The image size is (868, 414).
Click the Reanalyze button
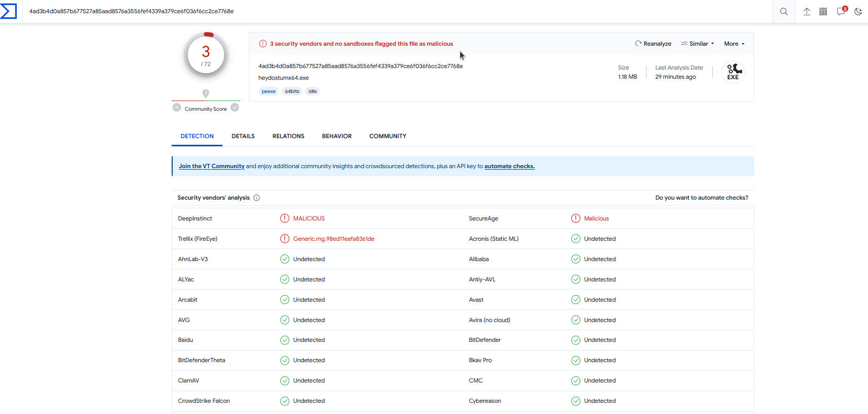pyautogui.click(x=653, y=44)
